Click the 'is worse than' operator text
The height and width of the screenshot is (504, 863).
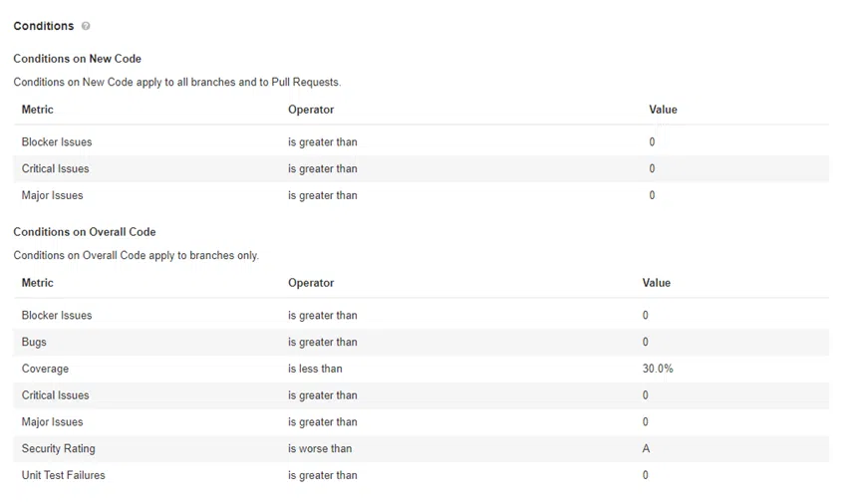tap(320, 449)
